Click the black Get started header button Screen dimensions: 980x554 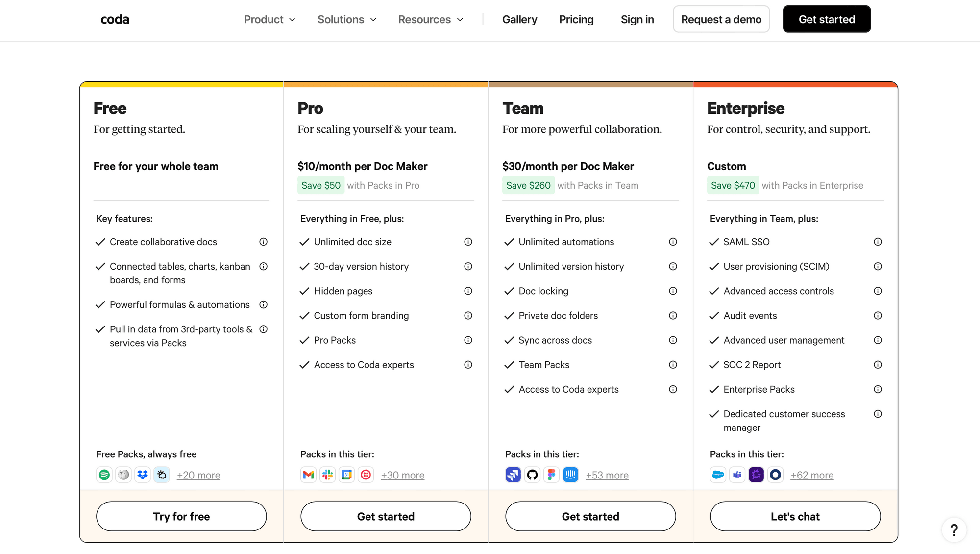click(x=827, y=19)
